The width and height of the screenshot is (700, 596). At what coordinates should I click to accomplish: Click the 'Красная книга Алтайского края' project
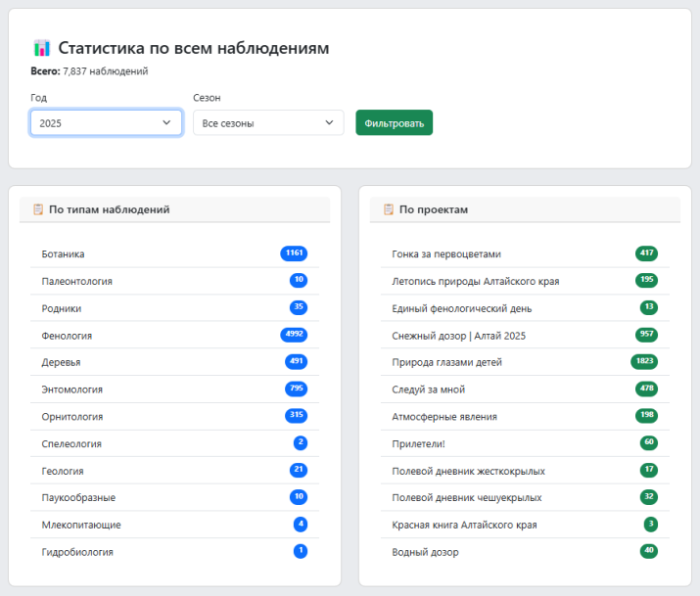[464, 525]
